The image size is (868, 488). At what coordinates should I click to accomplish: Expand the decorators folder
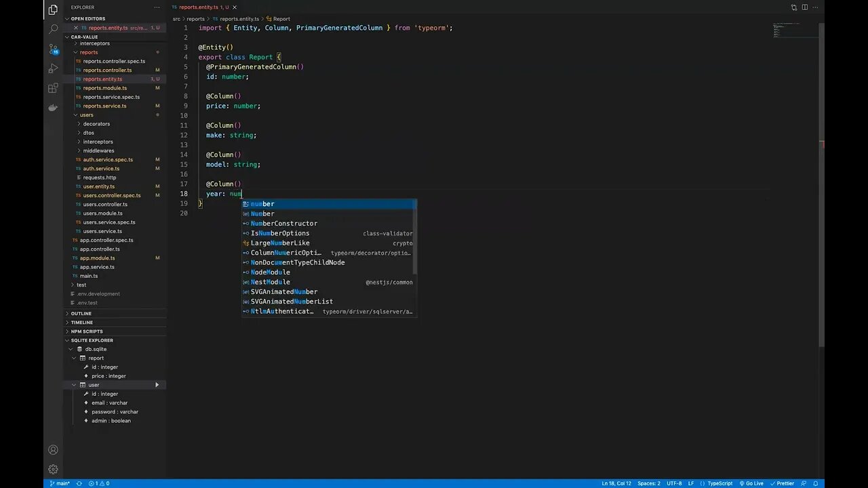point(96,124)
